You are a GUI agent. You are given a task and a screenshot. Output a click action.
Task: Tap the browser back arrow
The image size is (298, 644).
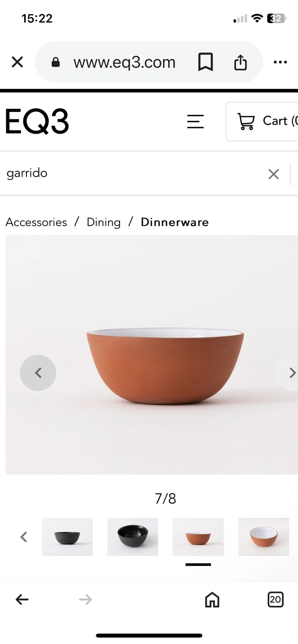coord(22,600)
